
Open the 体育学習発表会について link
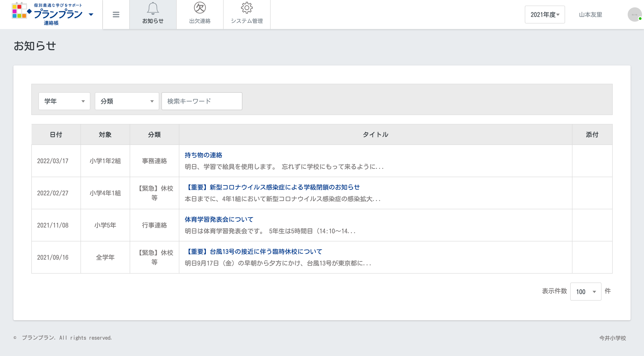[x=219, y=220]
